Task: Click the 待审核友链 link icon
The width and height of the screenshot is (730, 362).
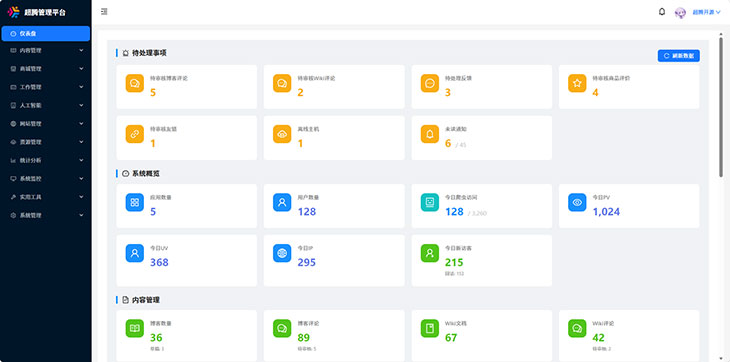Action: 135,134
